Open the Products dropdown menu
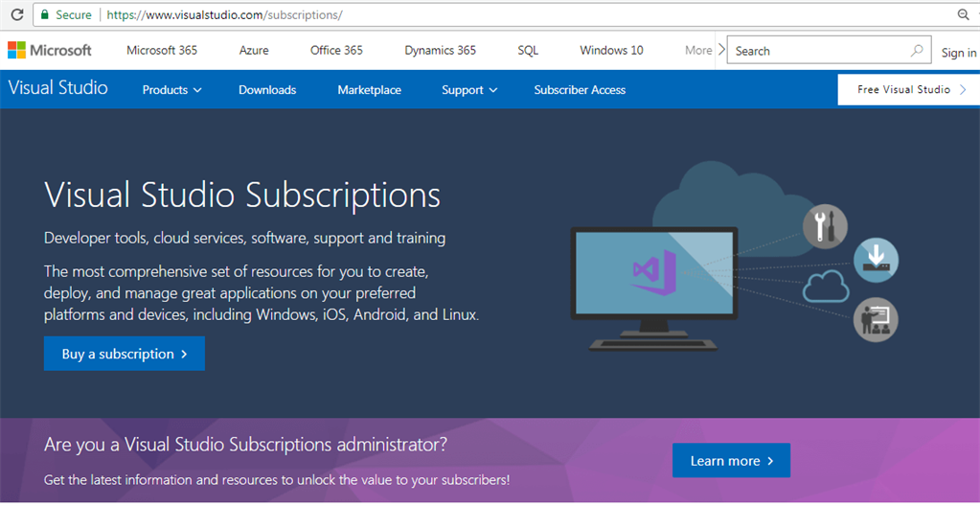Image resolution: width=980 pixels, height=506 pixels. 171,90
